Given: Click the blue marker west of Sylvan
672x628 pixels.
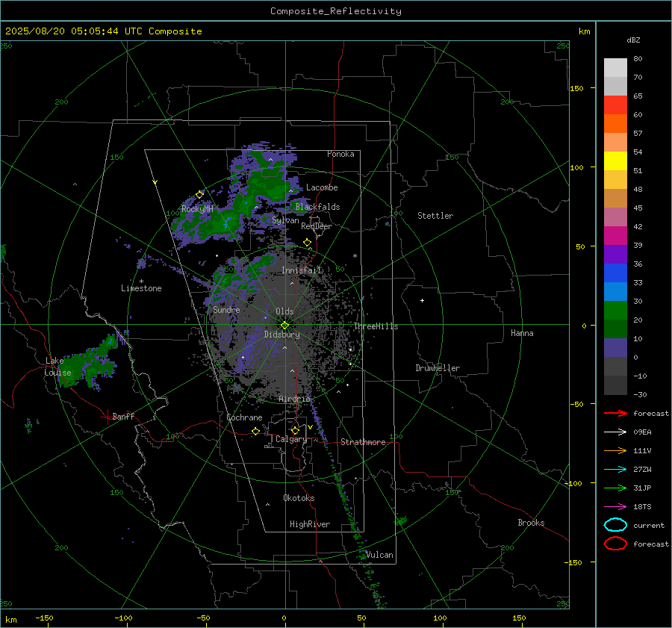Looking at the screenshot, I should tap(227, 223).
